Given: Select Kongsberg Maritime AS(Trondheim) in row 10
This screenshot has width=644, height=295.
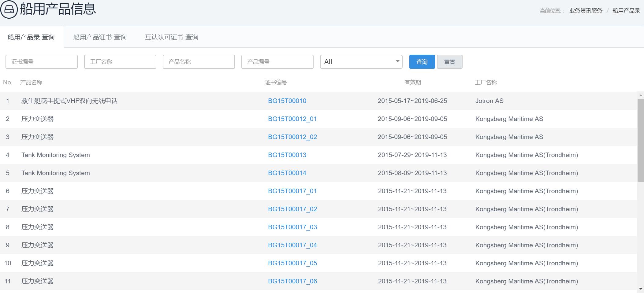Looking at the screenshot, I should (527, 263).
